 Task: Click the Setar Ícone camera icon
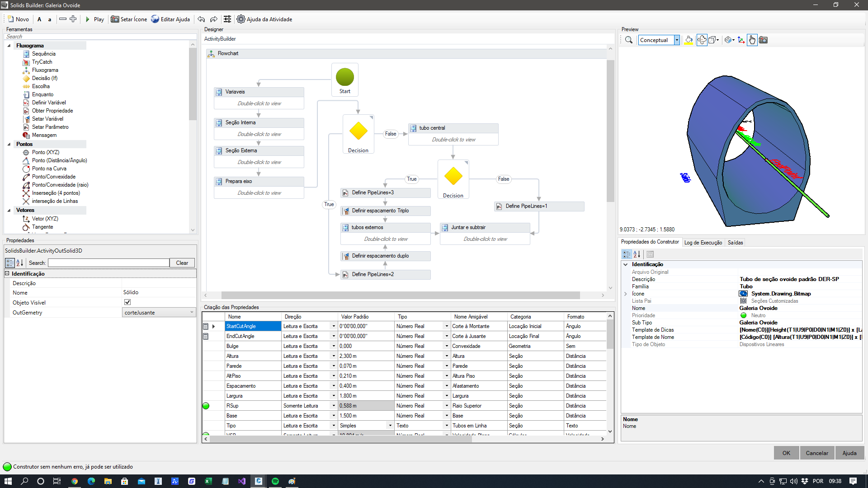click(115, 19)
